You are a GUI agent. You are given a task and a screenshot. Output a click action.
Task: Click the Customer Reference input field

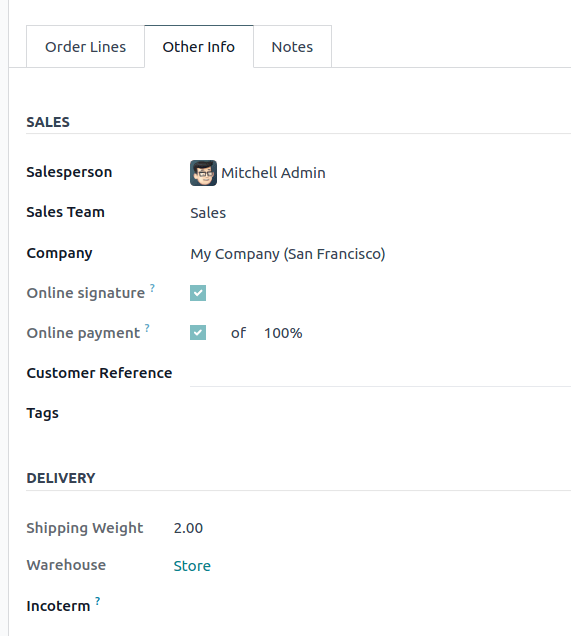(380, 375)
